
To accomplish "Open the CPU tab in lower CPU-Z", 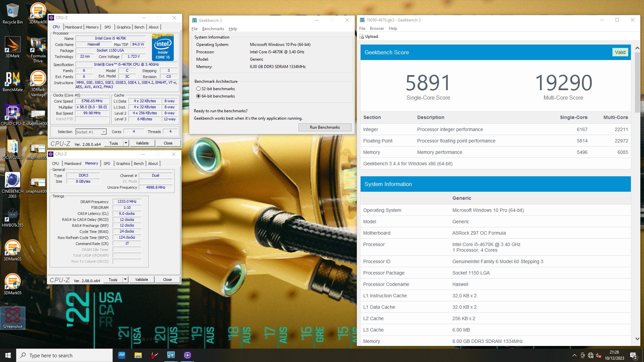I will click(55, 164).
